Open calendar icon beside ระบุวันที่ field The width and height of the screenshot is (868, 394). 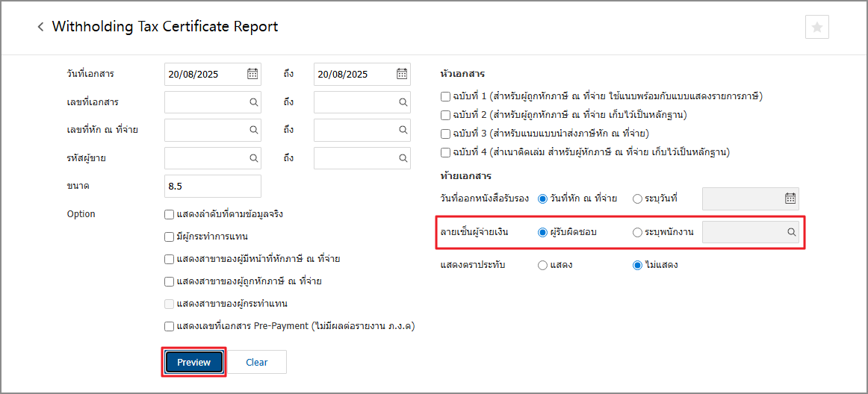pyautogui.click(x=790, y=198)
